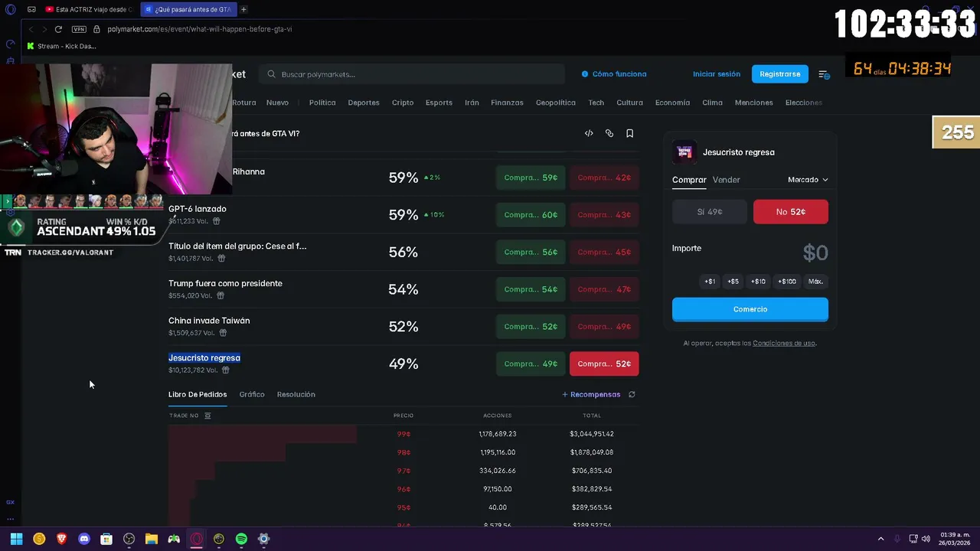Add +$1 to the amount
The image size is (980, 551).
pos(710,282)
